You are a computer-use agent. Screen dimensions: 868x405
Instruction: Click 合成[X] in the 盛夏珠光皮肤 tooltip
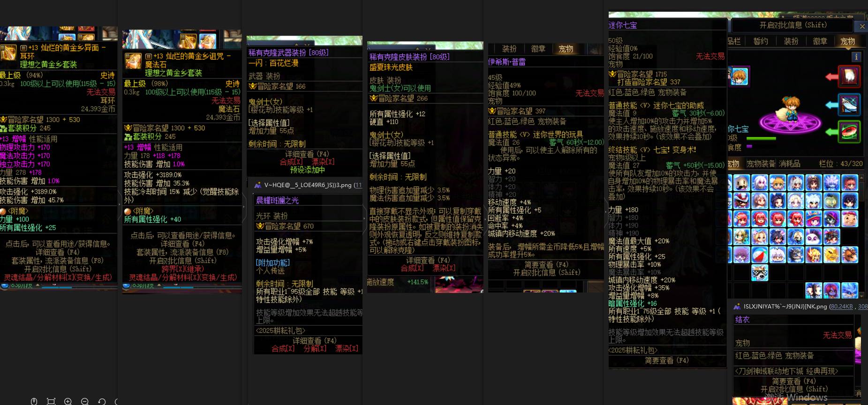tap(412, 268)
